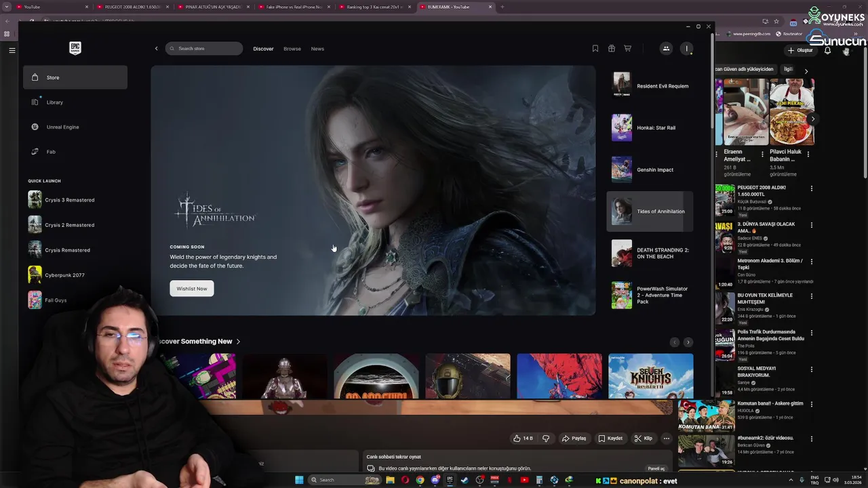The image size is (868, 488).
Task: Open Routinator bookmark
Action: (x=789, y=34)
